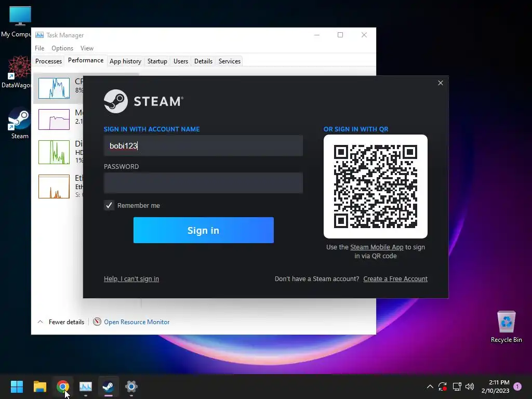Select the Ethernet graph thumbnail
This screenshot has width=532, height=399.
point(54,187)
